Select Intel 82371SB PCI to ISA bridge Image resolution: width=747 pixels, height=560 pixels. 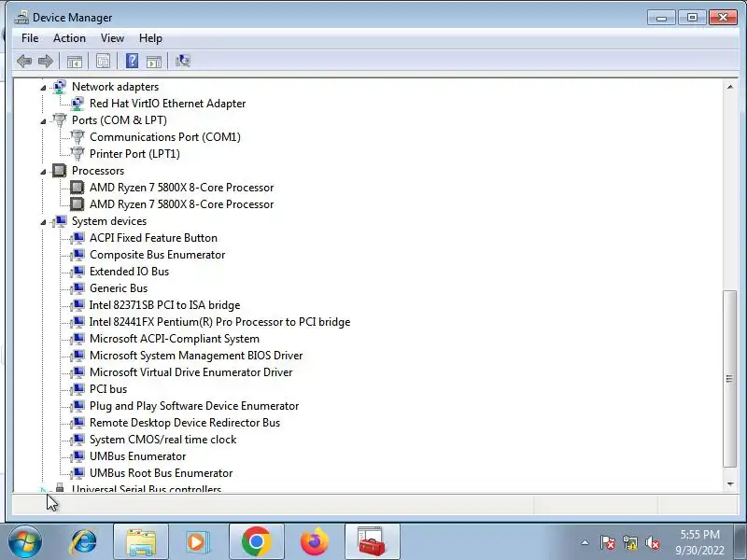tap(165, 305)
